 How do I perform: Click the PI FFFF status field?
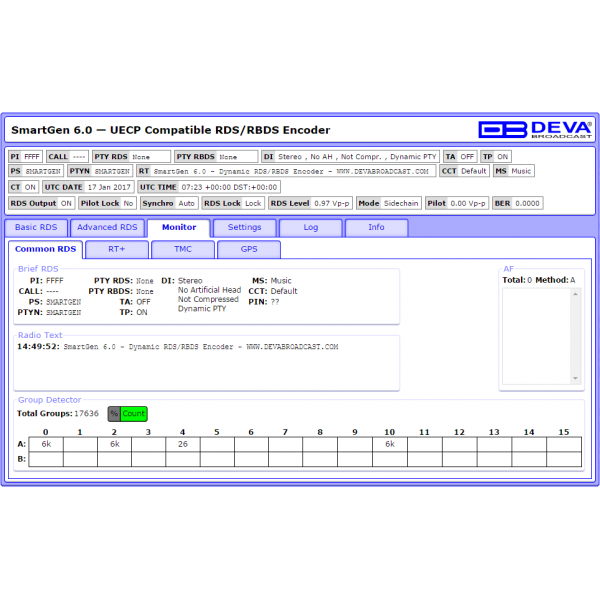tap(25, 157)
